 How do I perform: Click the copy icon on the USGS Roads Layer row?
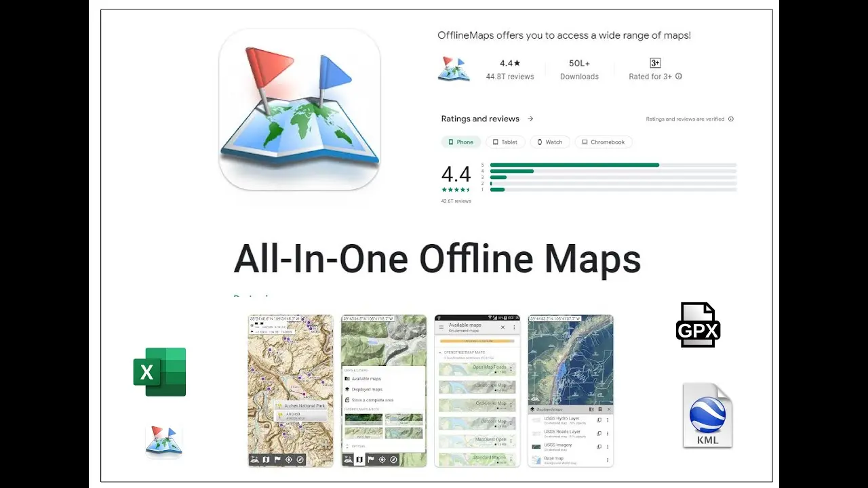tap(598, 434)
